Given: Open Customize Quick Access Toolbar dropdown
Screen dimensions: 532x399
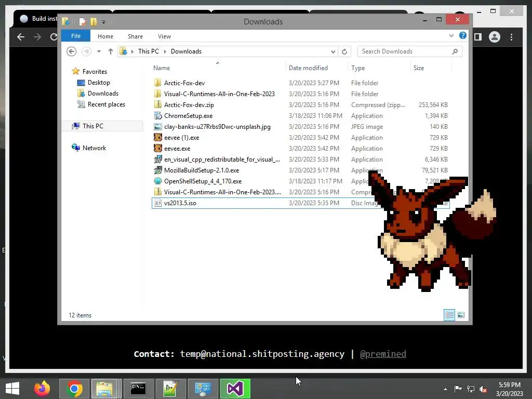Looking at the screenshot, I should coord(104,22).
